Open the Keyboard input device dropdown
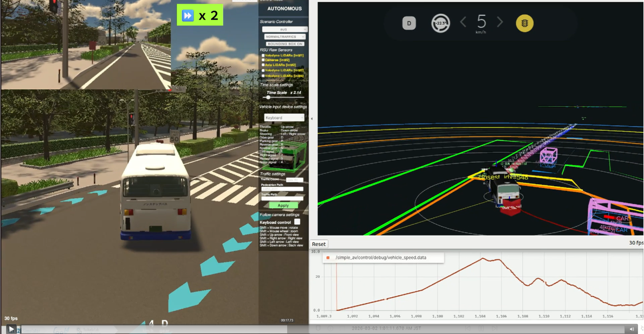644x334 pixels. [x=284, y=118]
